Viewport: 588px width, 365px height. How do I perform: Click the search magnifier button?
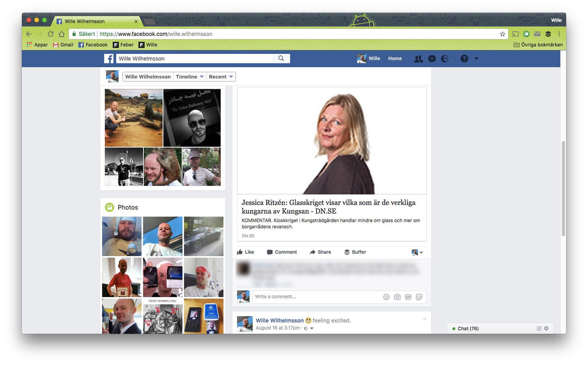click(281, 58)
